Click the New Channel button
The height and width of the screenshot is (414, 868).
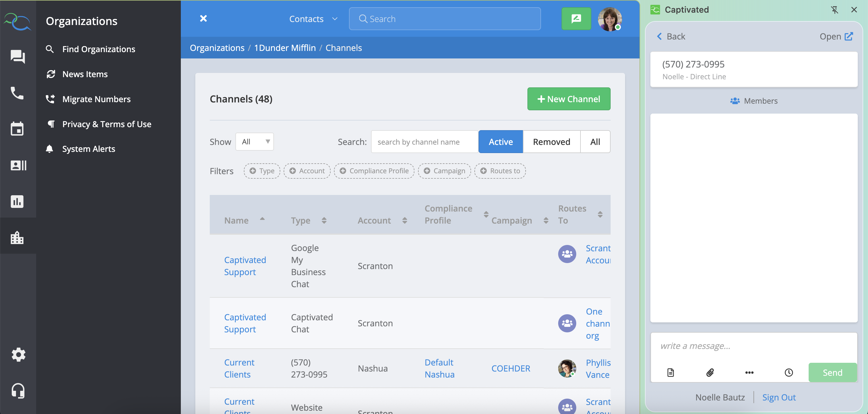[x=569, y=99]
